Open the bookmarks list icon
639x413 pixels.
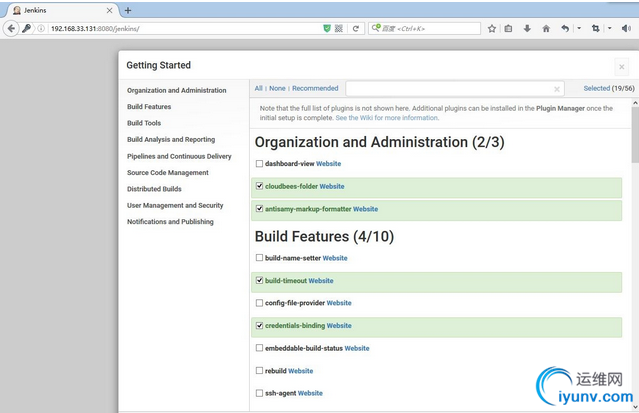tap(508, 29)
